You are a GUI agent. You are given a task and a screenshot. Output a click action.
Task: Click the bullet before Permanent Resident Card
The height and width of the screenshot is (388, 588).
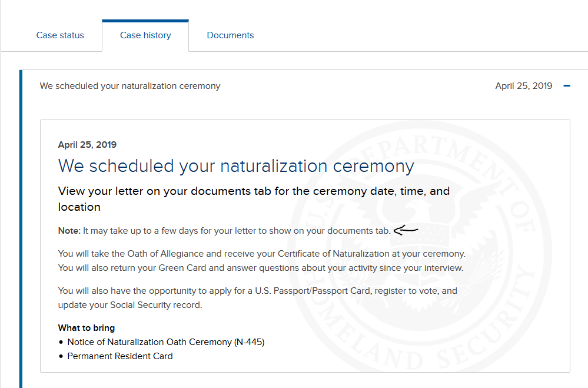coord(61,356)
